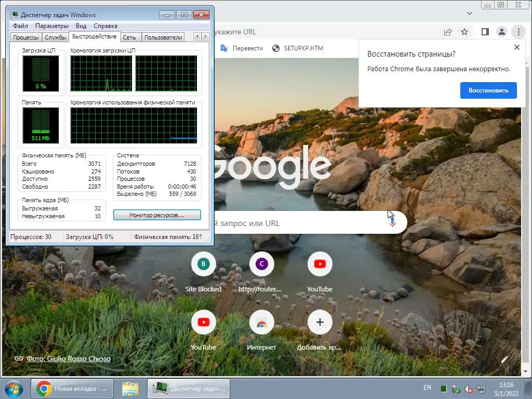This screenshot has width=532, height=399.
Task: Click the EN language indicator
Action: [427, 388]
